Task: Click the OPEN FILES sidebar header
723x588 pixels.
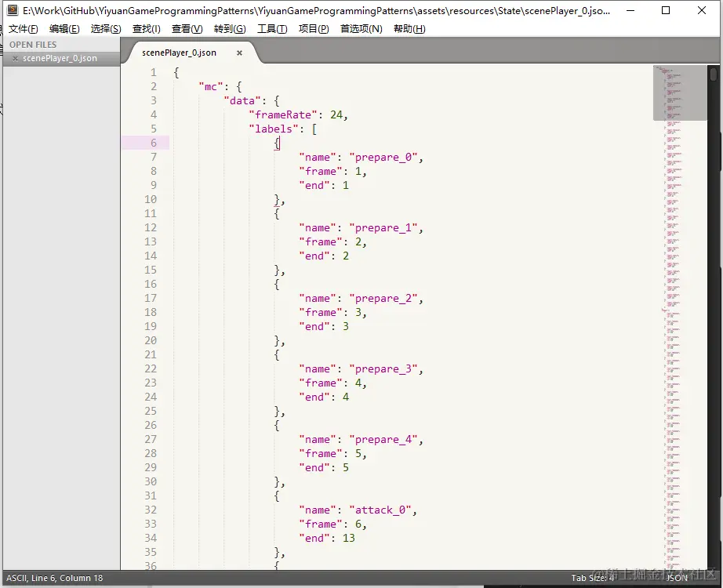Action: click(33, 45)
